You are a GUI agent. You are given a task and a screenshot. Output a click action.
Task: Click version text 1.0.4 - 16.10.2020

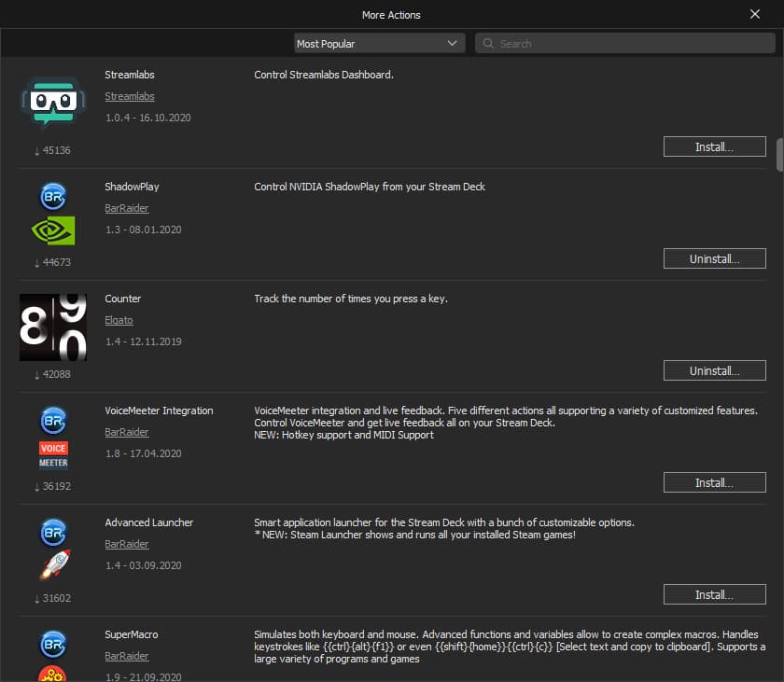[148, 118]
